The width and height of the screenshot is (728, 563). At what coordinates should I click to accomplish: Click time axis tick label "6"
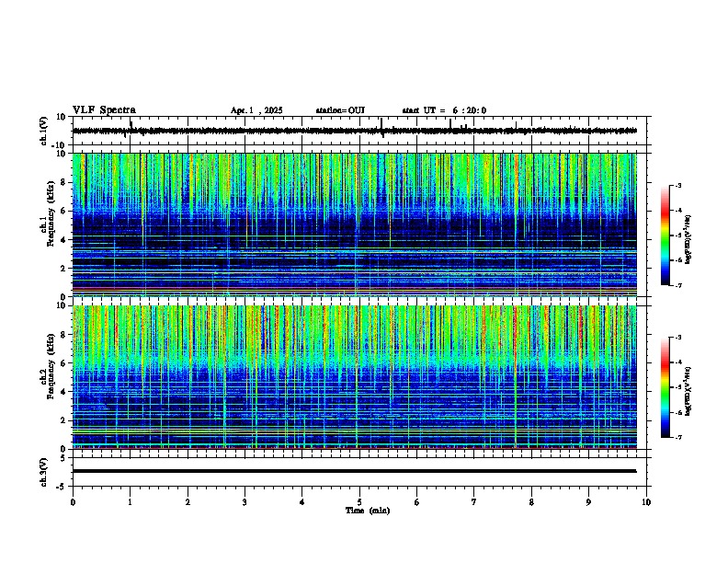point(417,502)
